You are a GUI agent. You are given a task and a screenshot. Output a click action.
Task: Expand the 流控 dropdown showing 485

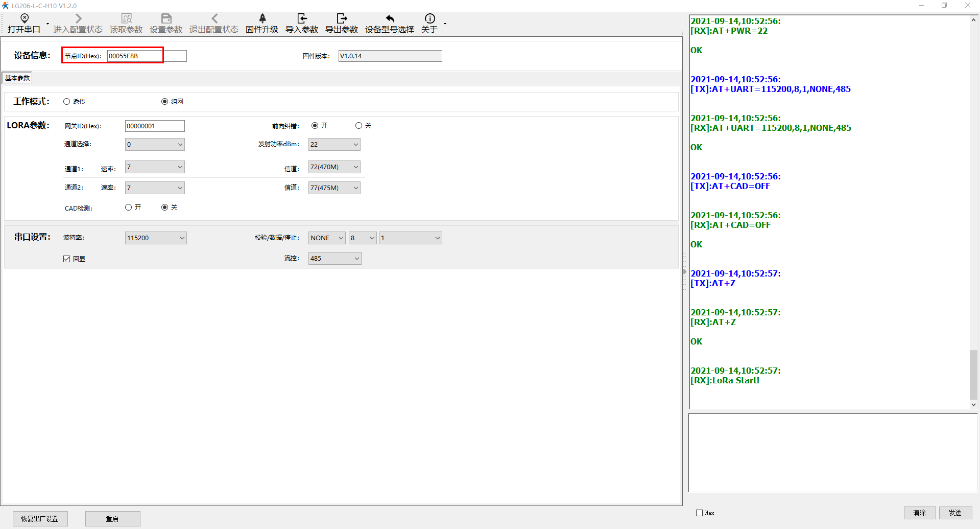[334, 259]
